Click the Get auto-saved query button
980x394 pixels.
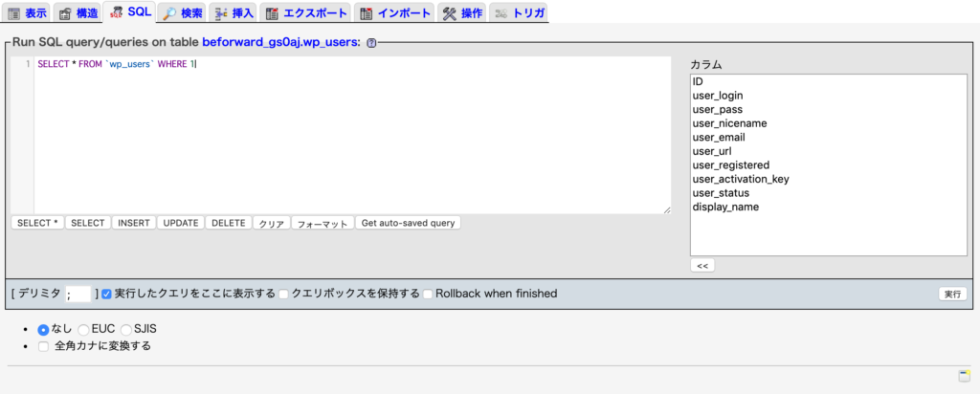tap(409, 223)
